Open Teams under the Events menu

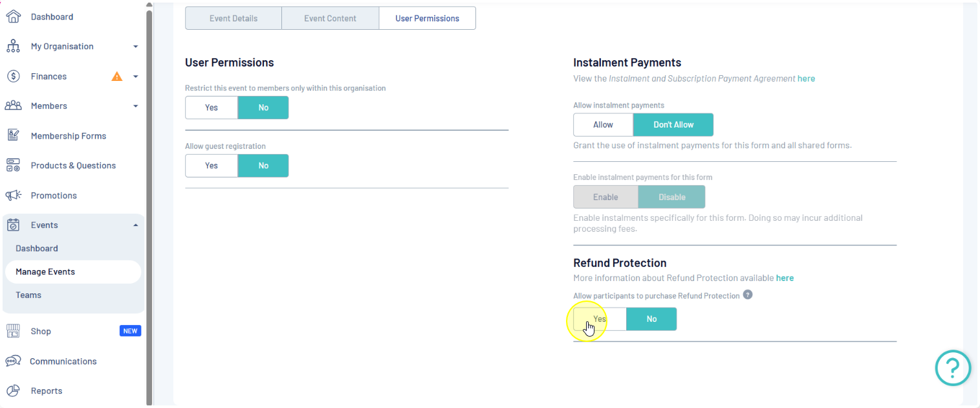28,295
